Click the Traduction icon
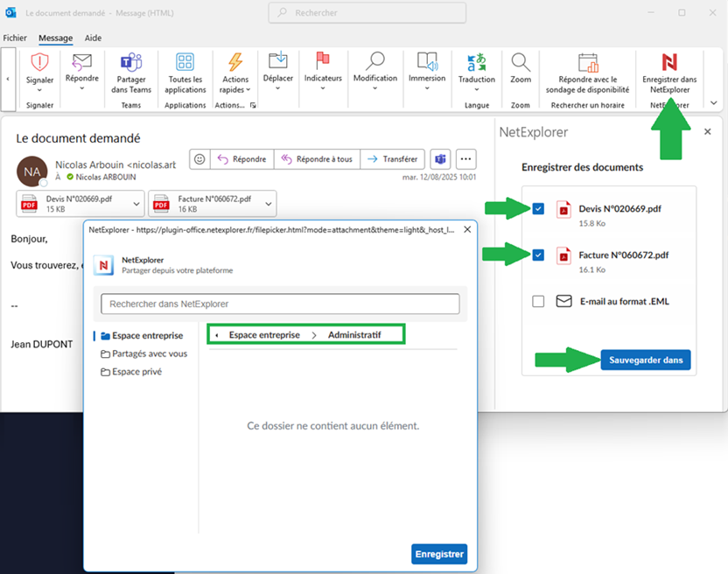The height and width of the screenshot is (574, 728). (x=476, y=62)
